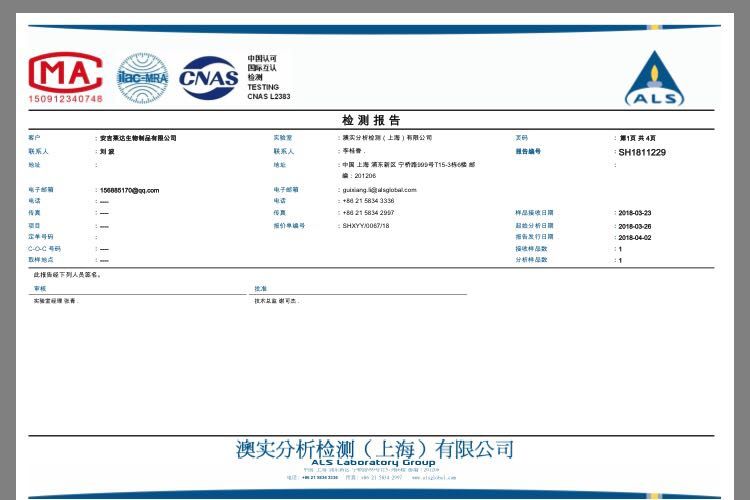The image size is (750, 500).
Task: Select the CMA number 150912340748
Action: (66, 99)
